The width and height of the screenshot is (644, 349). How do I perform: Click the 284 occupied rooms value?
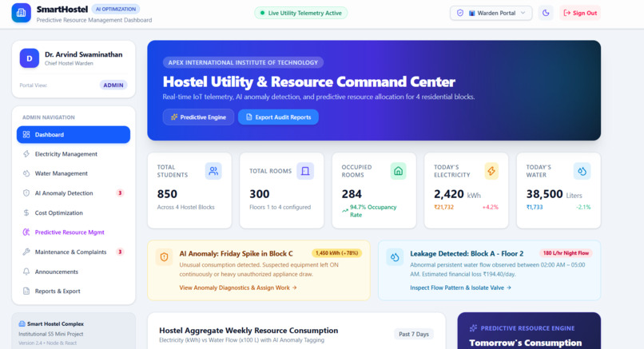pos(352,194)
